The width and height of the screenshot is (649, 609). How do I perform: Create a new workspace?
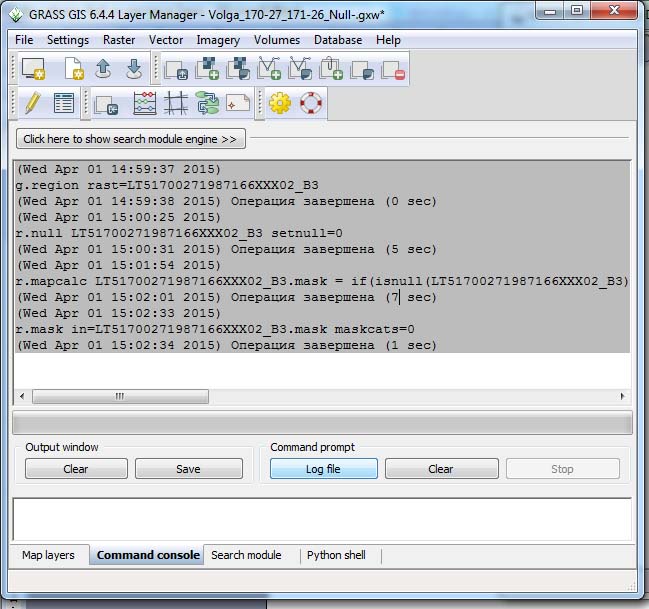point(74,68)
